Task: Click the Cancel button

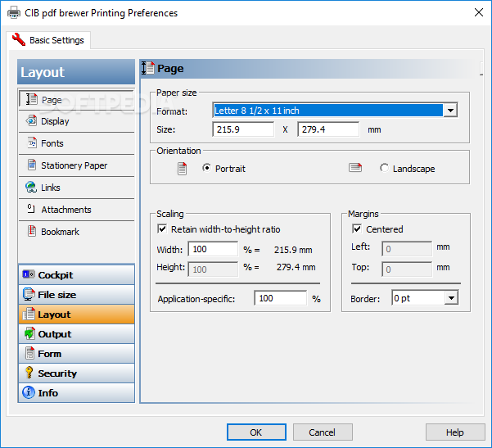Action: (323, 432)
